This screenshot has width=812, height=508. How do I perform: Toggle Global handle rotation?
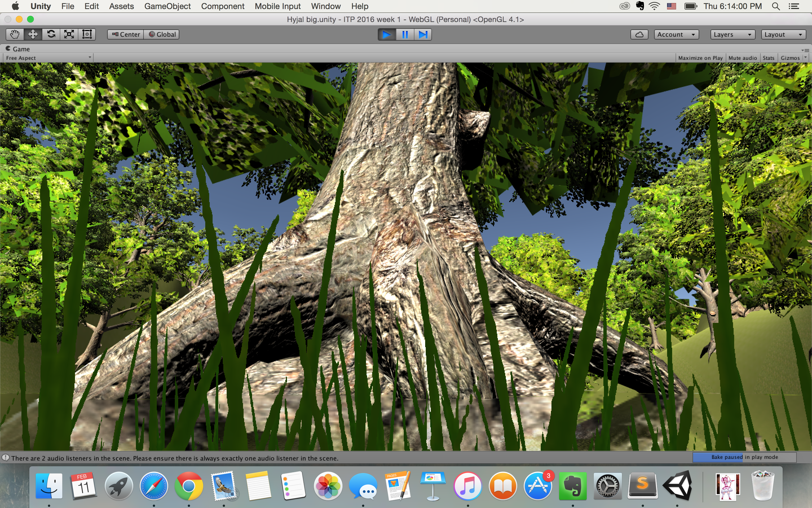click(162, 34)
